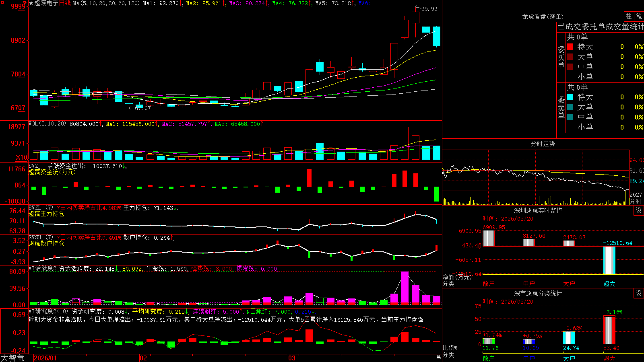The height and width of the screenshot is (362, 644).
Task: Click the SVSH (7) indicator label
Action: (x=41, y=238)
